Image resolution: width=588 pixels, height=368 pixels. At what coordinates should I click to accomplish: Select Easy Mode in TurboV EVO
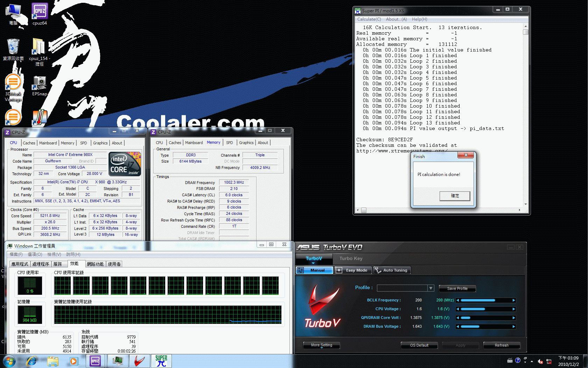coord(353,270)
